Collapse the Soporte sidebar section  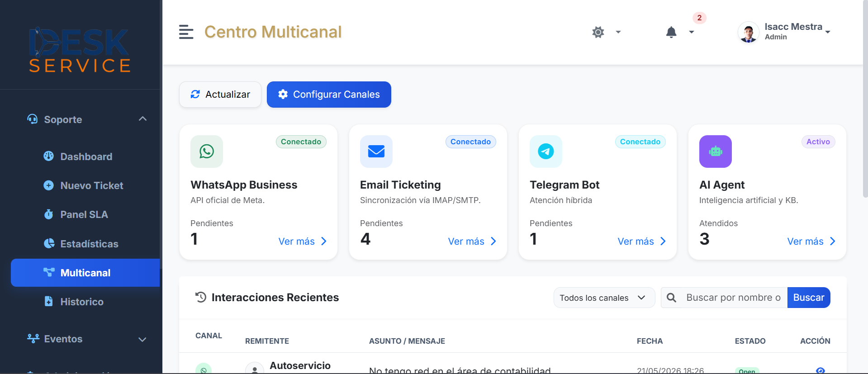click(x=142, y=119)
